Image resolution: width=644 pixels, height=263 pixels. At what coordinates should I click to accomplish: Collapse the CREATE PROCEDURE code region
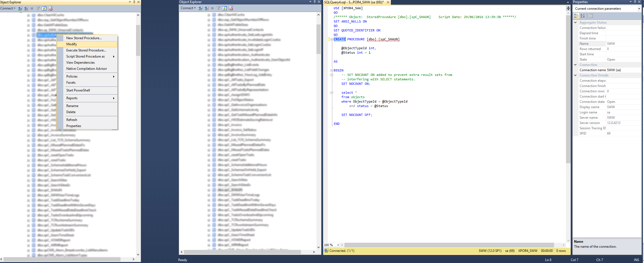[332, 39]
